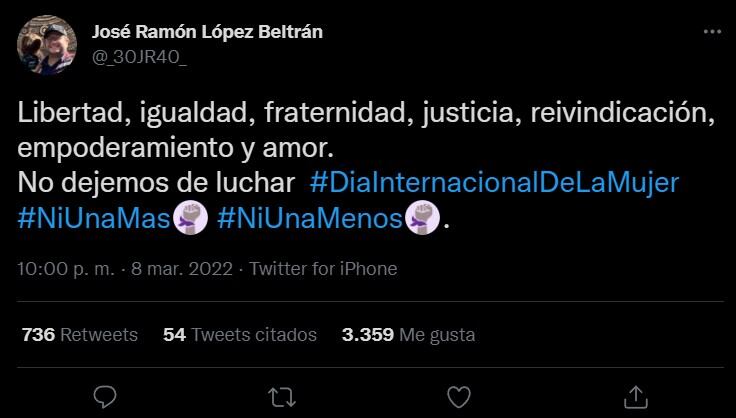View the 736 Retweets list
Viewport: 736px width, 418px height.
tap(79, 335)
